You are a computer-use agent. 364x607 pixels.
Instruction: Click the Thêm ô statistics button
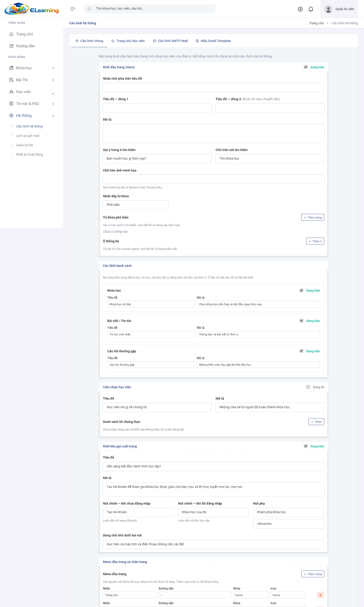tap(315, 241)
